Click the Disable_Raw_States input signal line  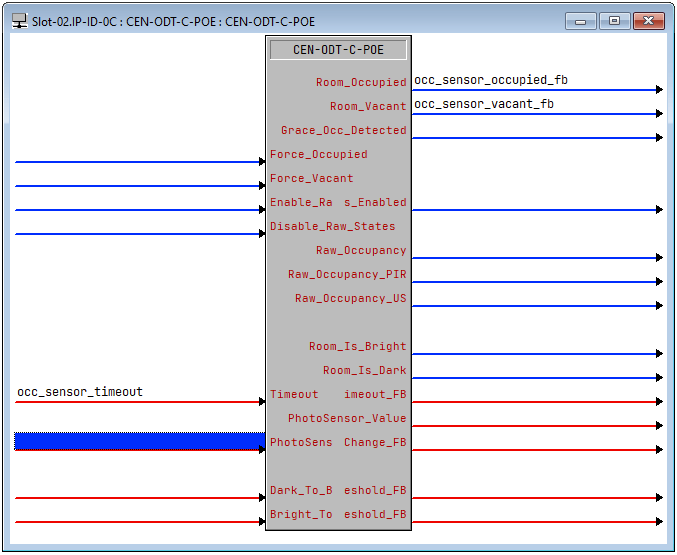coord(139,233)
